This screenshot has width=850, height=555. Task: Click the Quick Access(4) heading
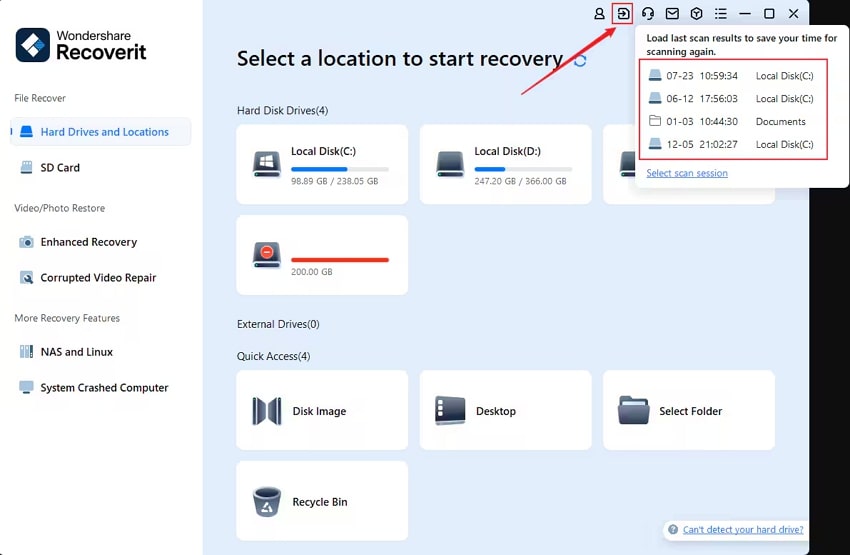click(273, 356)
